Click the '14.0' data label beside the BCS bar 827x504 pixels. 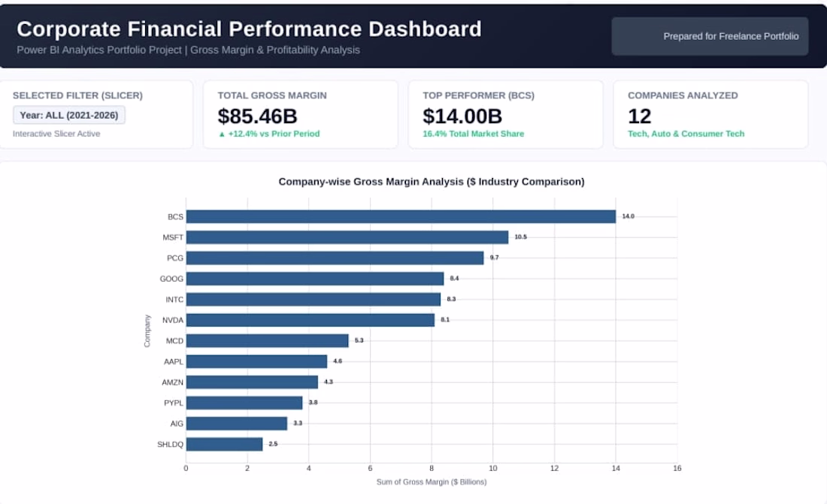click(629, 216)
